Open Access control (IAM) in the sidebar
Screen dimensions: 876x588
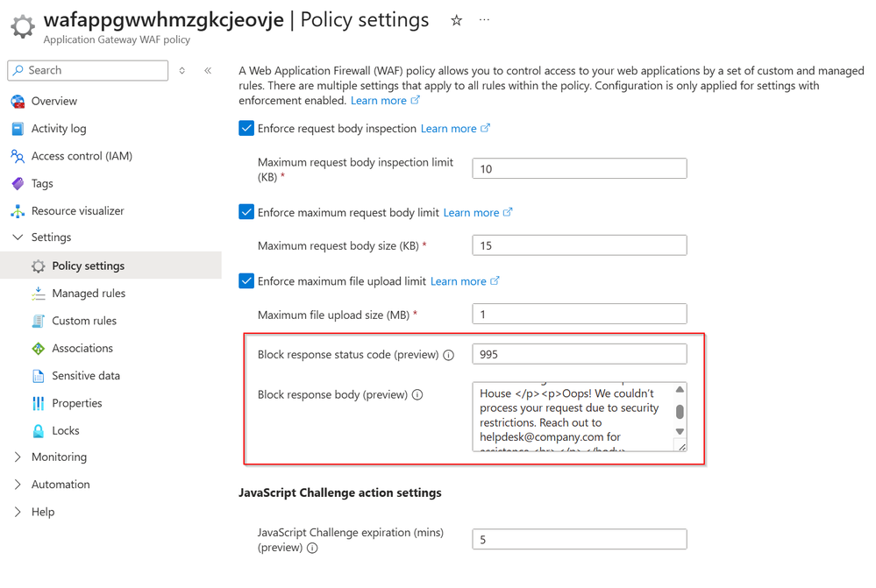82,156
